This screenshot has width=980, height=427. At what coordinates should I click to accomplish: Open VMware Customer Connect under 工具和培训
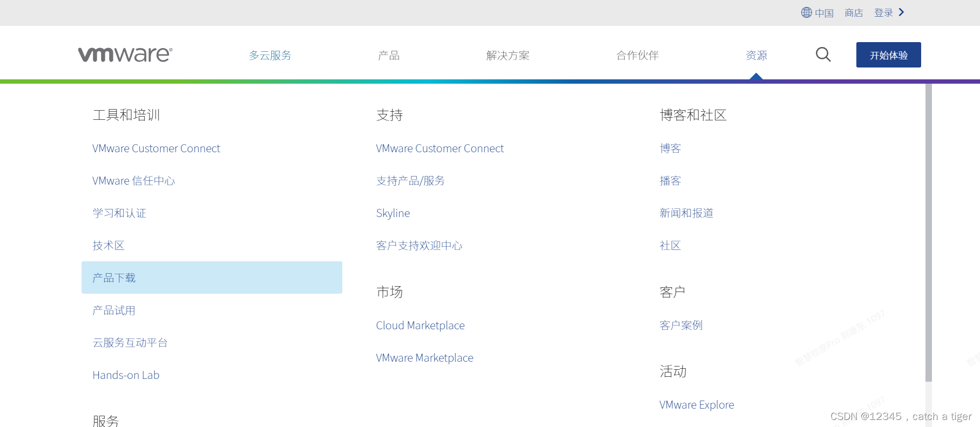(x=156, y=148)
